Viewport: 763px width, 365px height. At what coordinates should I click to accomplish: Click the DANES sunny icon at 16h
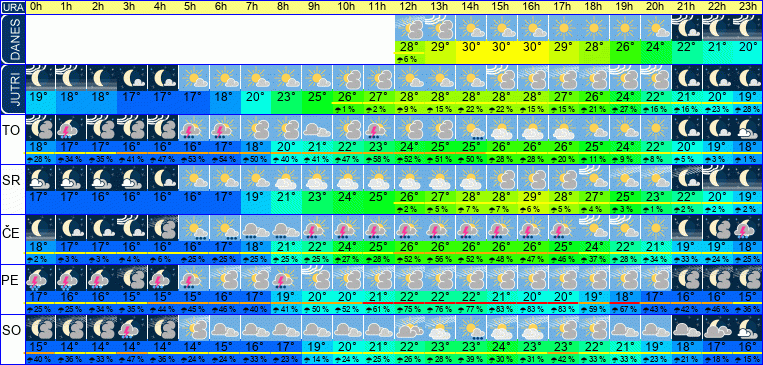pyautogui.click(x=533, y=28)
